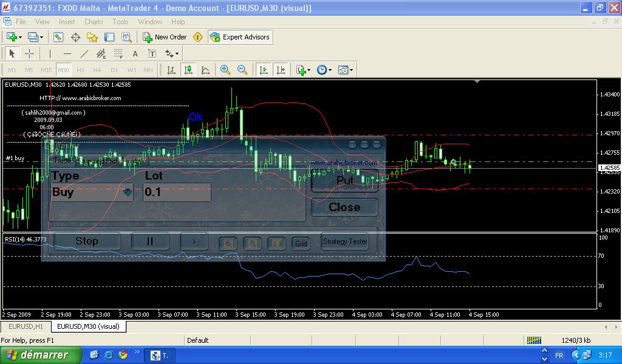Click the New Order button

[x=165, y=37]
